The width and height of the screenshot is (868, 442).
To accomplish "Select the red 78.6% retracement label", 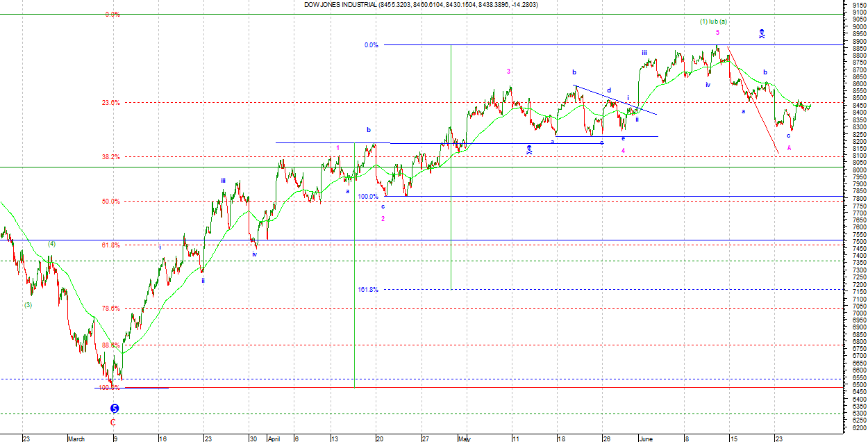I will click(110, 308).
